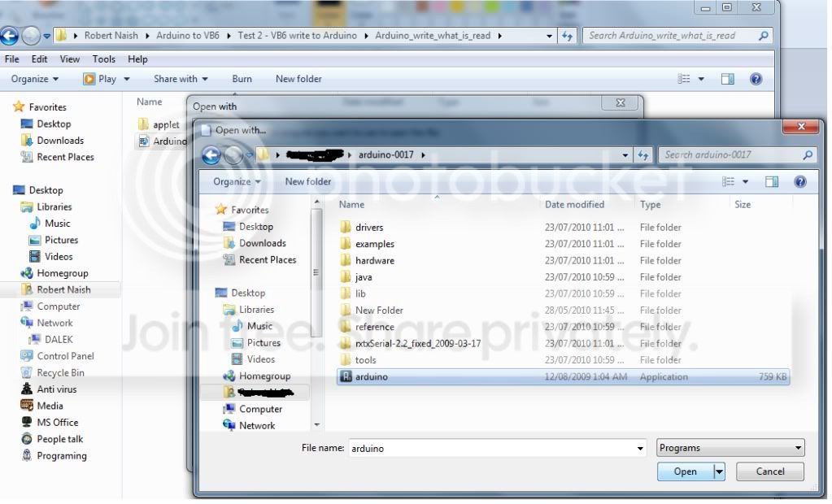This screenshot has height=504, width=832.
Task: Select the arduino application file
Action: pos(563,376)
